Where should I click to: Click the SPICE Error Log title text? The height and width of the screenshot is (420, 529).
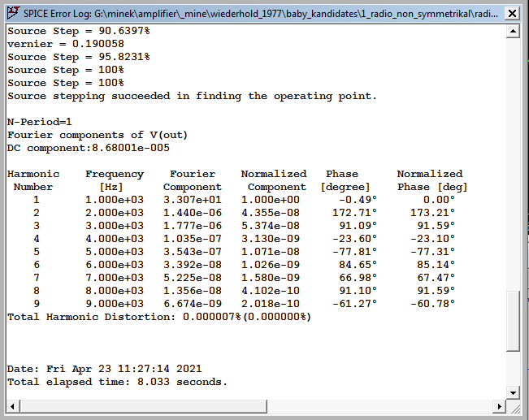pos(261,14)
